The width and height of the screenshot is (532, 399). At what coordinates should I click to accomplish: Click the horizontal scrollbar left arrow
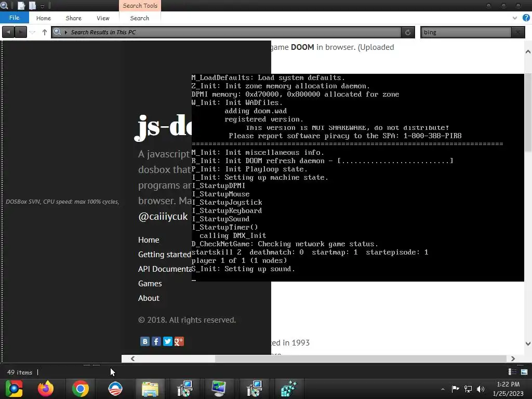click(x=132, y=358)
